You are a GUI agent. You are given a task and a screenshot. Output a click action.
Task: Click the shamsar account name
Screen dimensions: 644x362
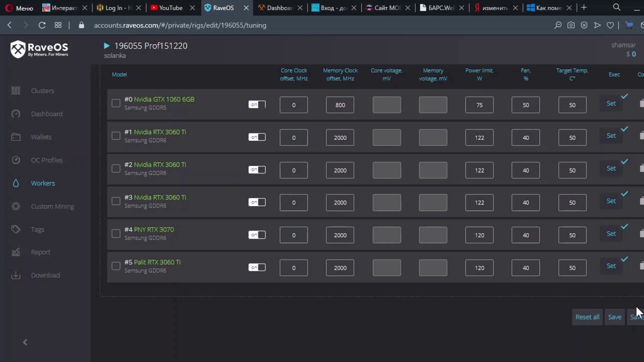[x=623, y=45]
